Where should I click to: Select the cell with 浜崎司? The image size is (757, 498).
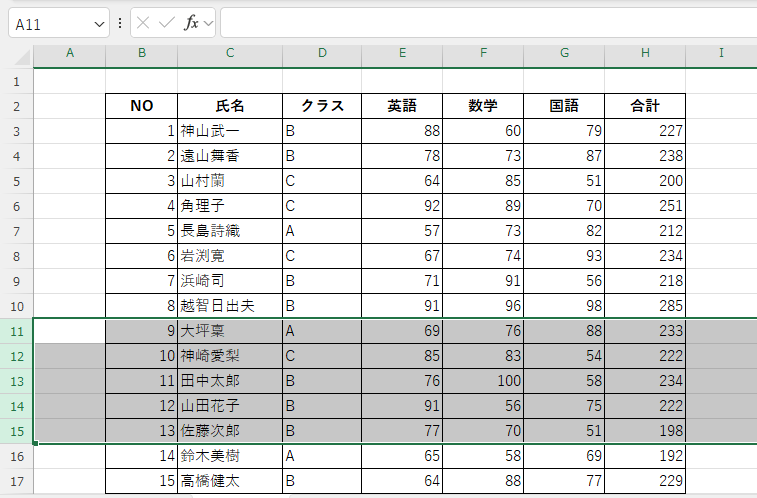(230, 281)
